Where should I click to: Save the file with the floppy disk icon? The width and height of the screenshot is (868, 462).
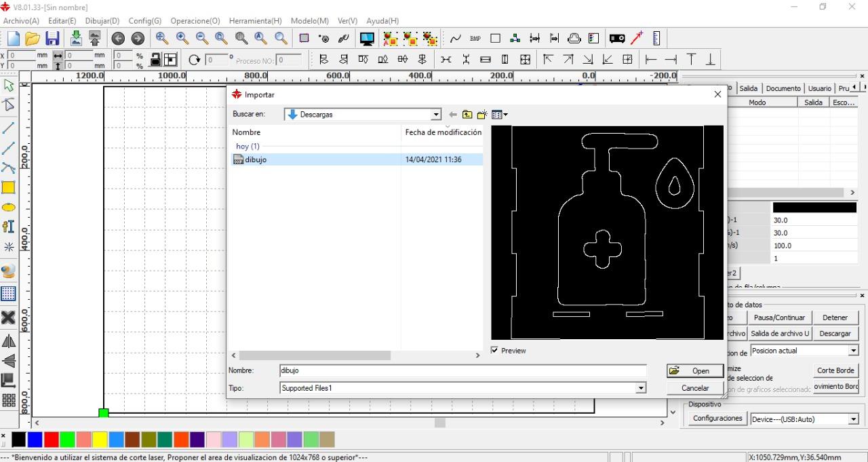52,39
